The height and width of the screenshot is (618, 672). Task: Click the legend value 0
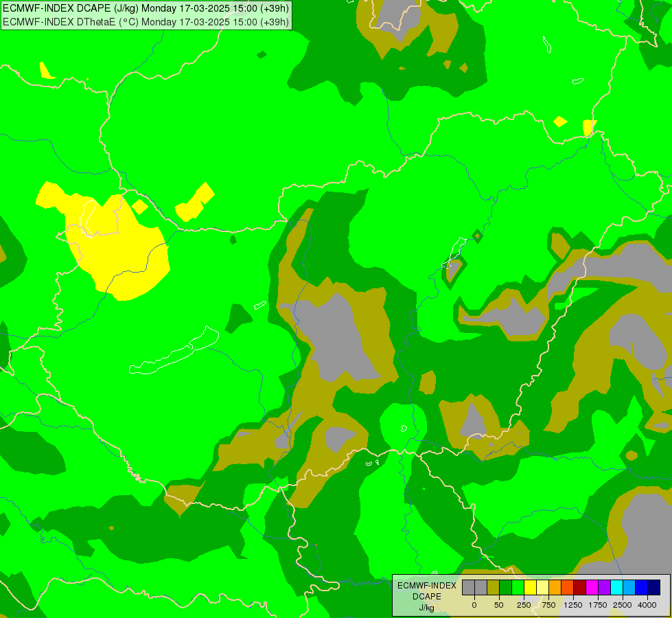tap(474, 605)
